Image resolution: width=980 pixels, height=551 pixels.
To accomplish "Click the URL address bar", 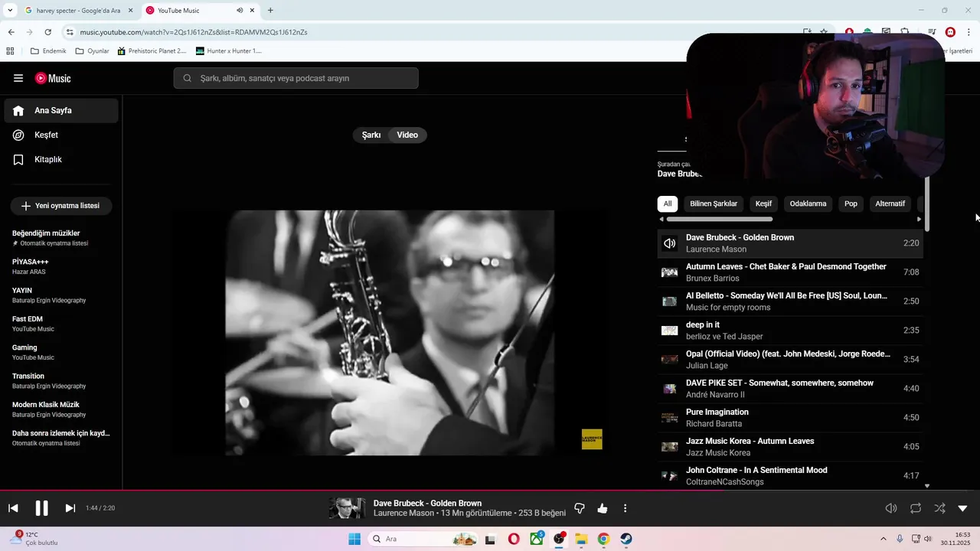I will [x=429, y=32].
